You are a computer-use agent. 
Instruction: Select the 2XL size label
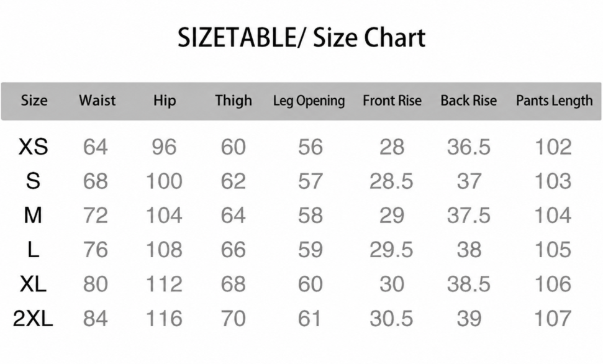[33, 319]
